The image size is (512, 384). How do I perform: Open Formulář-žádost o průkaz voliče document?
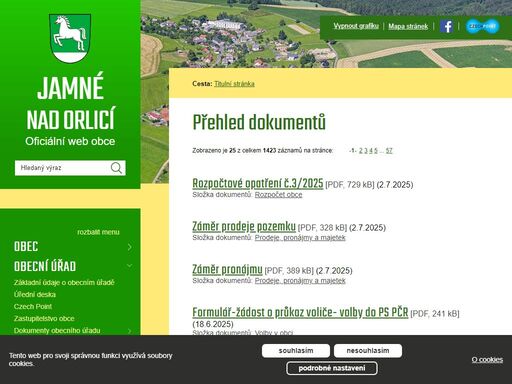tap(300, 312)
